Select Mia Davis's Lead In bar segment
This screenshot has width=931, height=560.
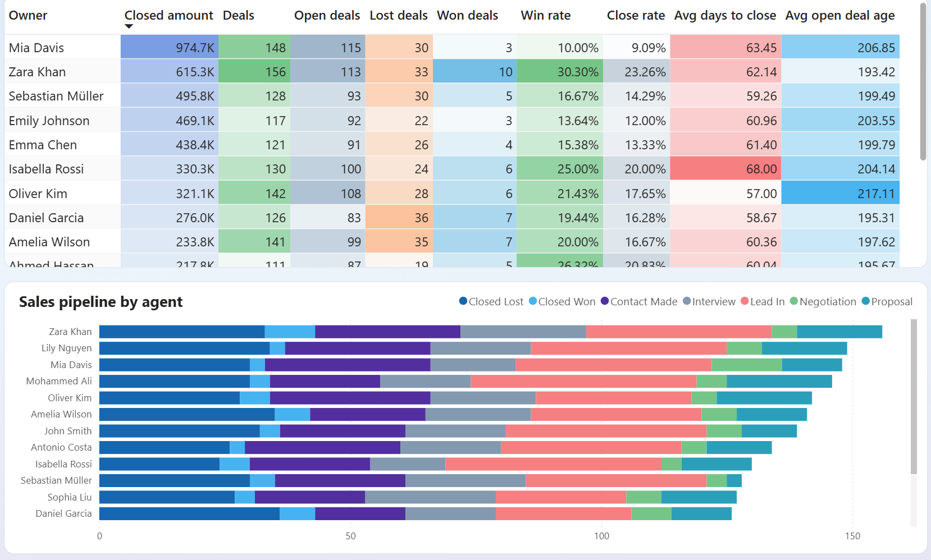[x=612, y=365]
